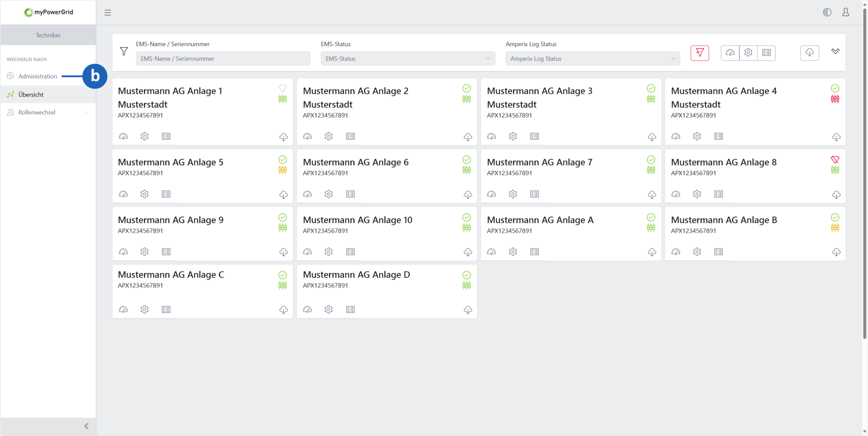Click the red clear filter button
This screenshot has width=868, height=436.
700,53
